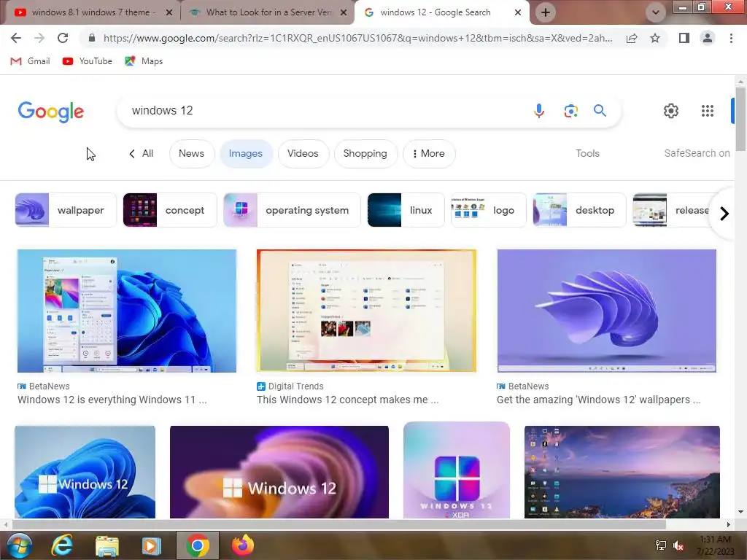Open the Windows Start orb
The width and height of the screenshot is (747, 560).
click(18, 545)
